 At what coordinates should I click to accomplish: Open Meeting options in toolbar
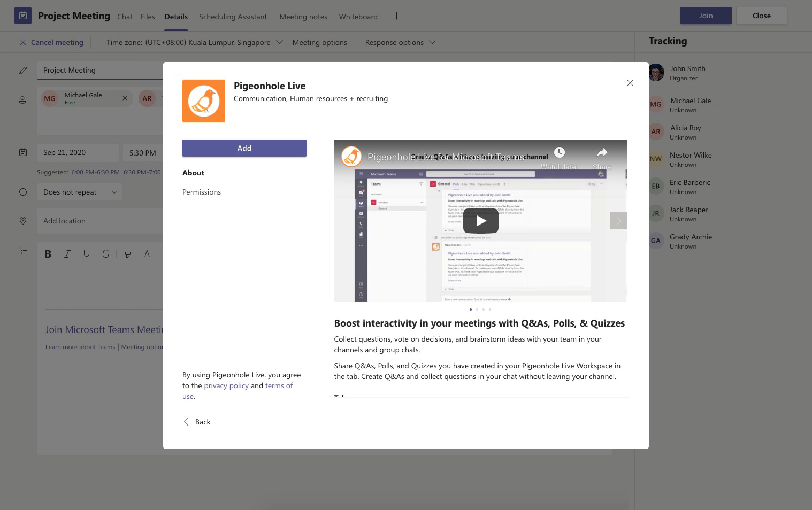pos(319,42)
